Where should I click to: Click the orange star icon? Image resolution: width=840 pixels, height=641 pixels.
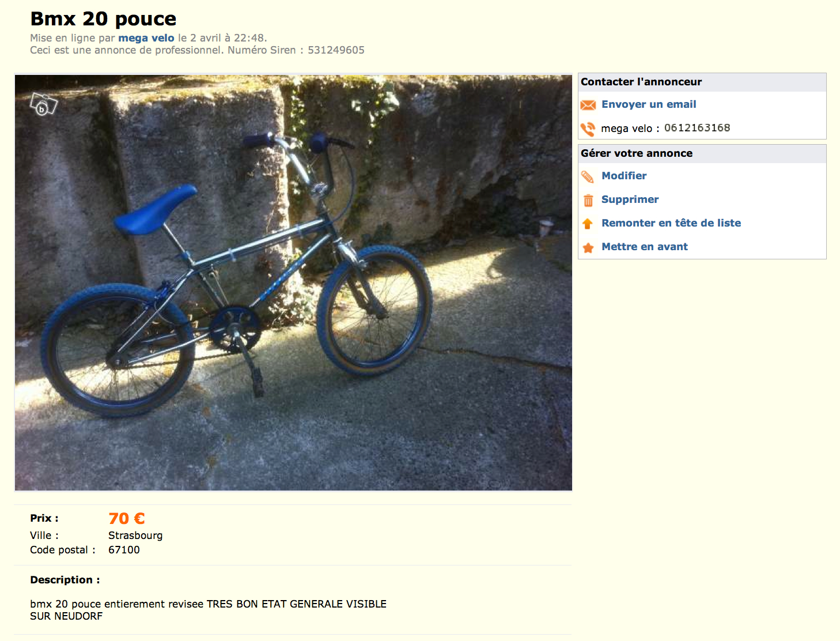(588, 248)
